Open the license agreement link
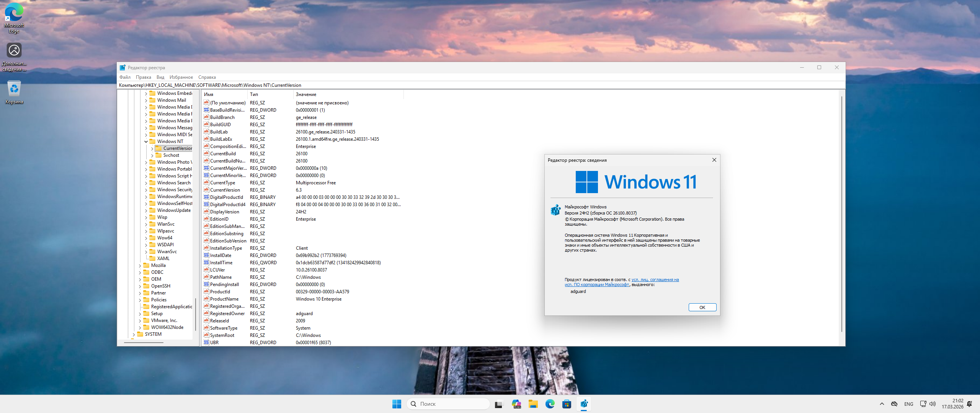Viewport: 980px width, 413px height. (x=655, y=280)
